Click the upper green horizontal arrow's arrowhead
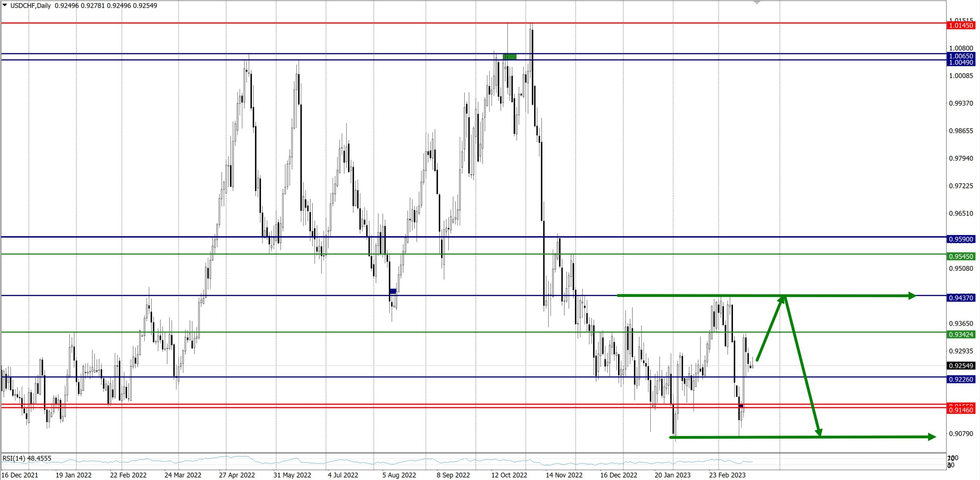The height and width of the screenshot is (480, 980). coord(912,296)
